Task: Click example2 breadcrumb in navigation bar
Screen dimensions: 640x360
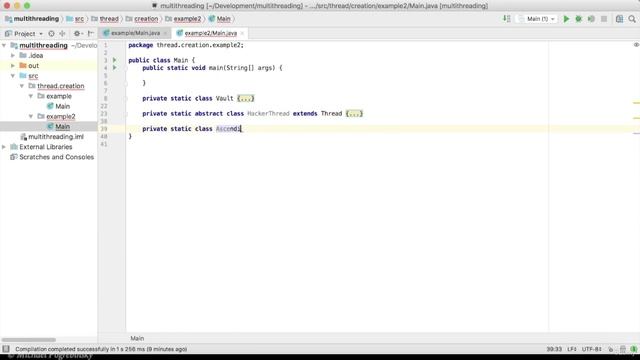Action: click(x=183, y=19)
